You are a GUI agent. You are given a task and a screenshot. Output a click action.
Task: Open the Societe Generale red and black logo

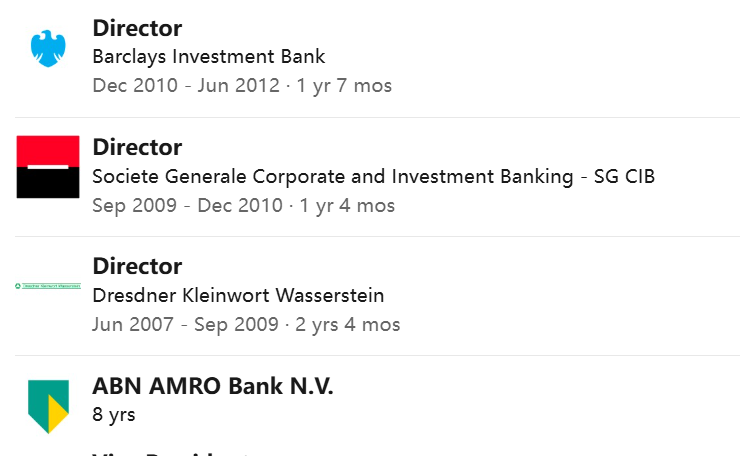[x=48, y=167]
